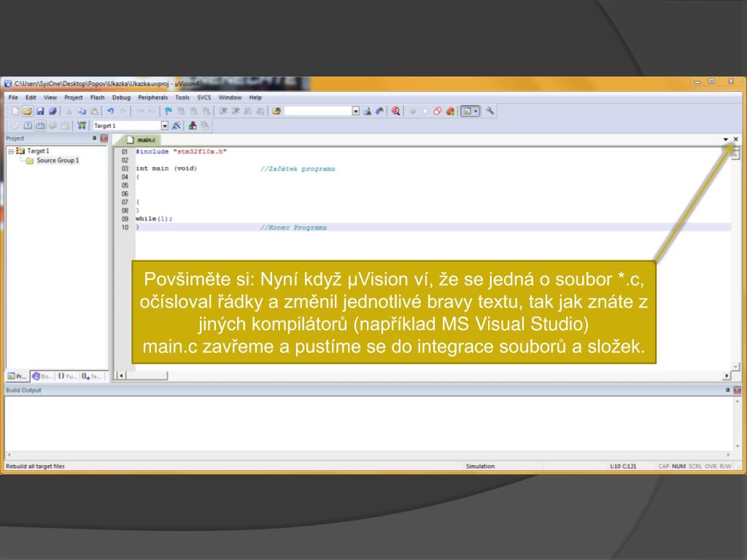This screenshot has height=560, width=747.
Task: Insert a bookmark with the blue flag icon
Action: [169, 112]
